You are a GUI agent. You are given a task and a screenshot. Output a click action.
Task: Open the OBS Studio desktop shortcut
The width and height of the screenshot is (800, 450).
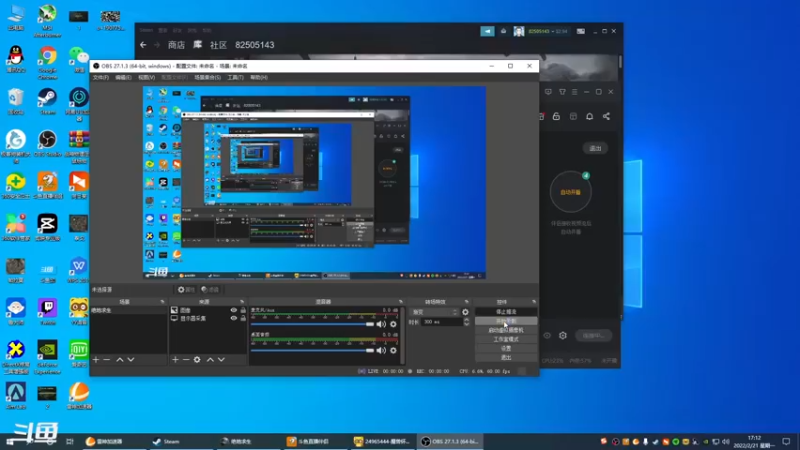pos(47,144)
